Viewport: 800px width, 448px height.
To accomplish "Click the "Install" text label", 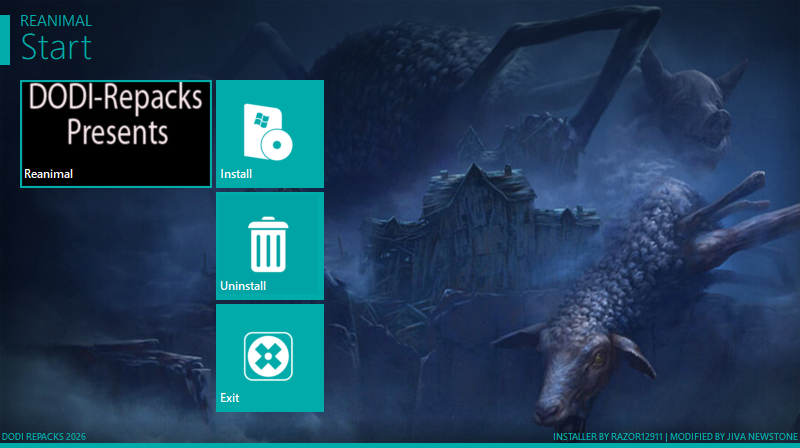I will 236,174.
